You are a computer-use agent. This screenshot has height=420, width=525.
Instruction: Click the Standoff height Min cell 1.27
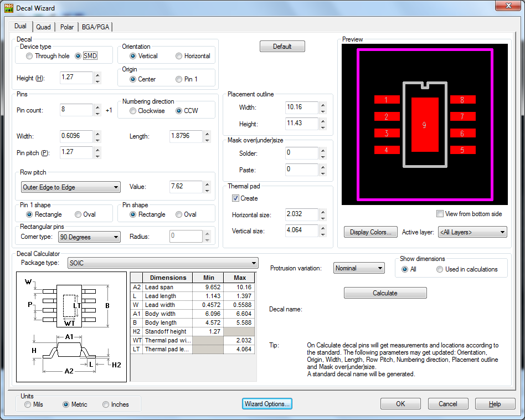tap(208, 331)
